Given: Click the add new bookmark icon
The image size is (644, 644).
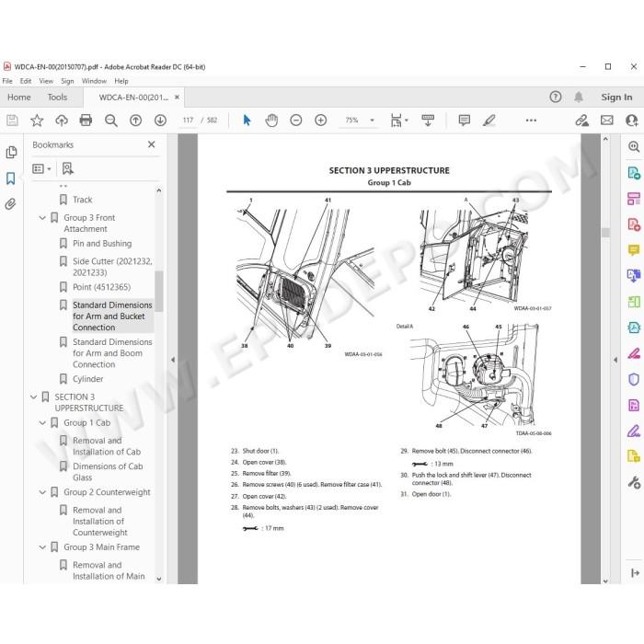Looking at the screenshot, I should click(68, 168).
